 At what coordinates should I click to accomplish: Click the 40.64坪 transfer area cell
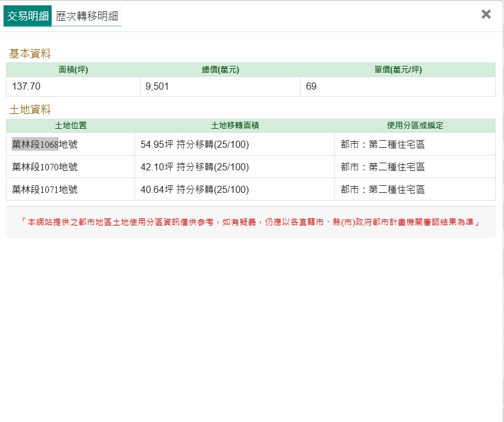point(194,190)
